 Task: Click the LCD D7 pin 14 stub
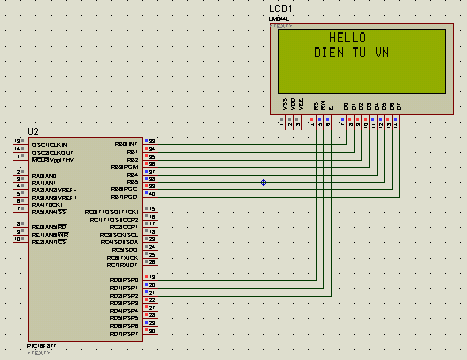coord(399,122)
